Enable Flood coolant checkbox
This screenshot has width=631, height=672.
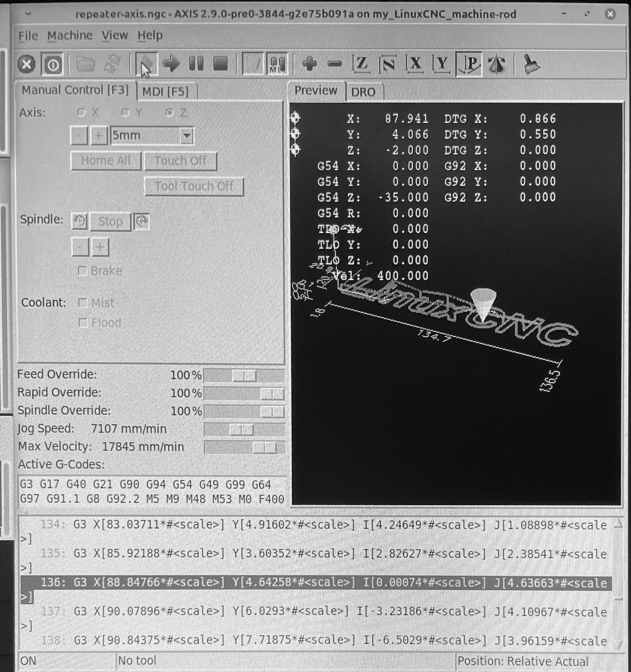click(x=83, y=323)
